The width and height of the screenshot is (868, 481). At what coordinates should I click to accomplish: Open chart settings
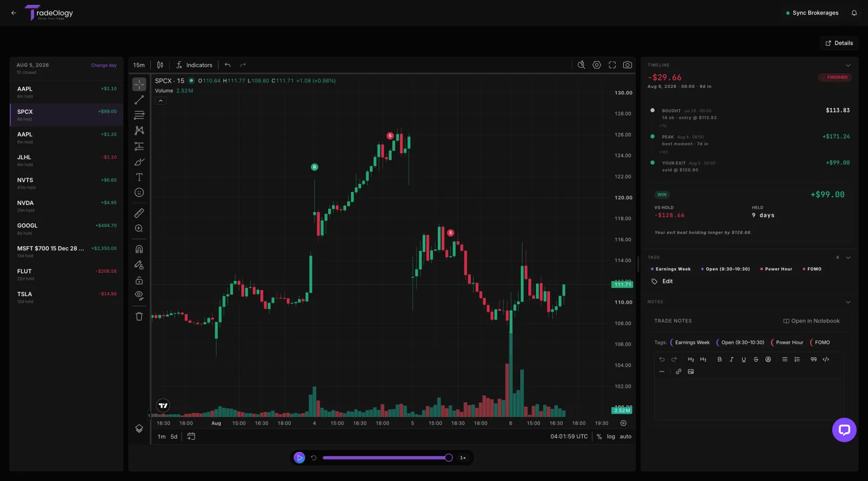click(597, 65)
